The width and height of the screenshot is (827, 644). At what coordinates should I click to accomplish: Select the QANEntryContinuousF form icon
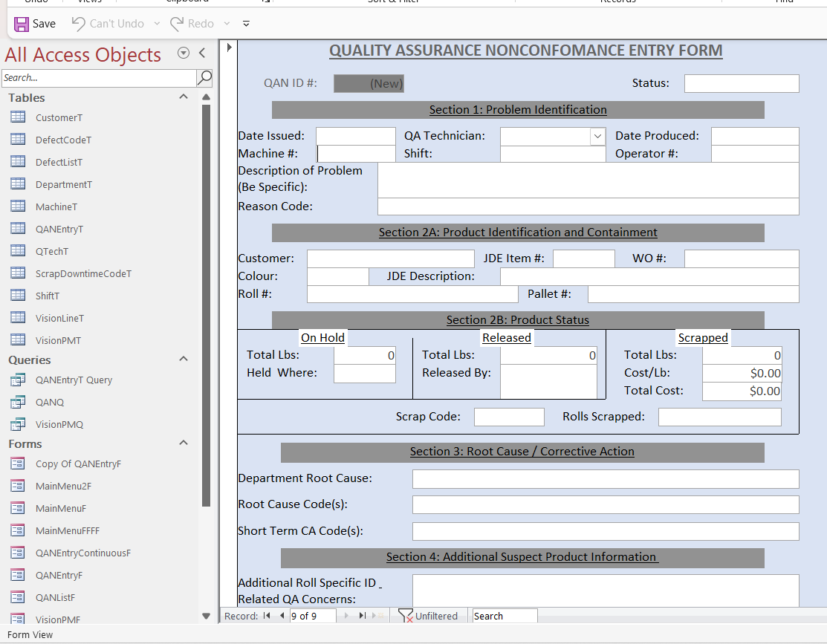coord(18,552)
